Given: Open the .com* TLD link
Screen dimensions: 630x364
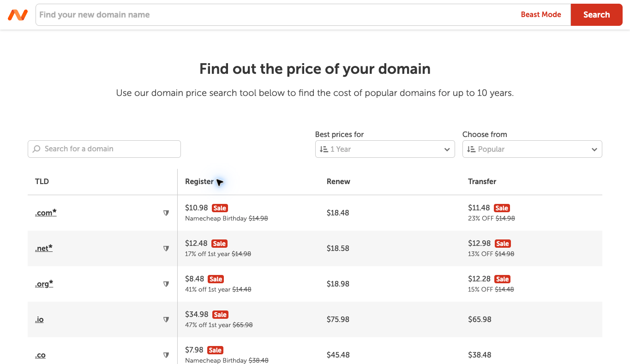Looking at the screenshot, I should point(46,213).
